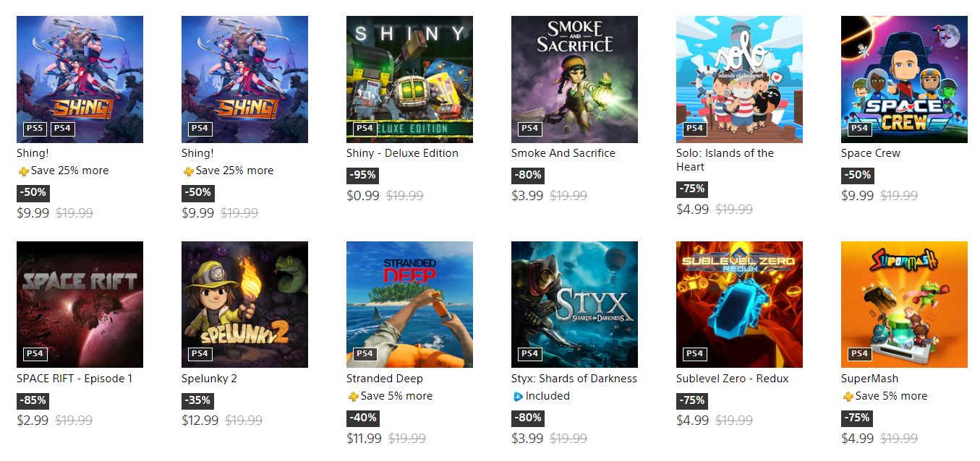Click PS4 badge on Spelunky 2 cover
980x461 pixels.
[x=200, y=354]
